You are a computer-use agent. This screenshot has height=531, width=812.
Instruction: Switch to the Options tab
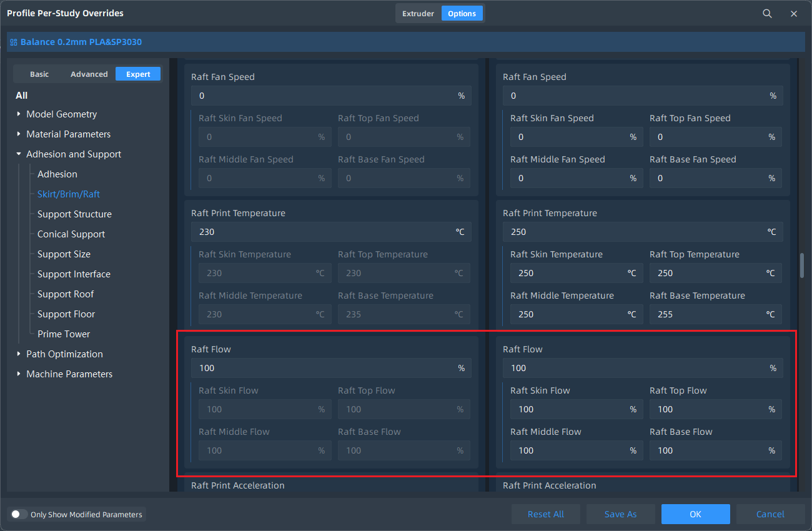click(462, 13)
